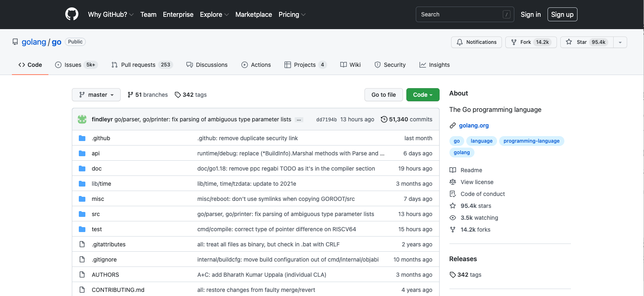
Task: Click the .gitattributes file icon
Action: click(82, 244)
